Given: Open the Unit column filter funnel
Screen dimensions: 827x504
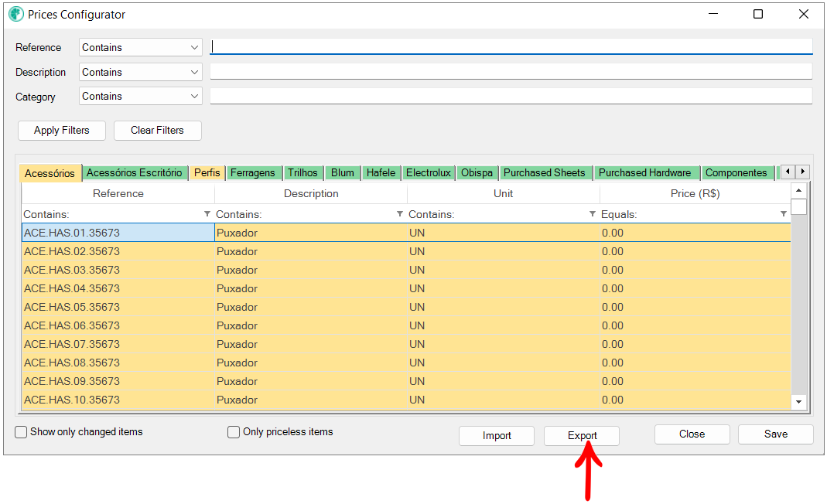Looking at the screenshot, I should pyautogui.click(x=593, y=214).
